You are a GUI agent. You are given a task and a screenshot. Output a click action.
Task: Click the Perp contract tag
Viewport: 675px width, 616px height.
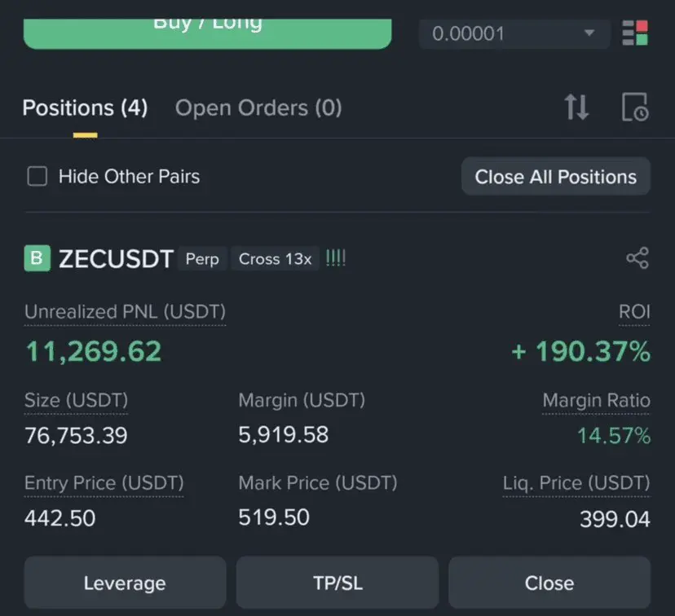pos(202,259)
